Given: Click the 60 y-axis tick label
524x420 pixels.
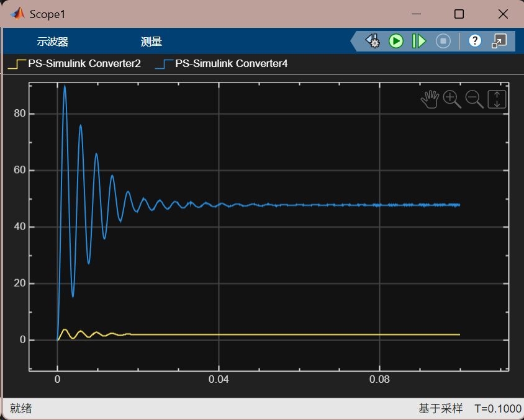Looking at the screenshot, I should pos(20,170).
